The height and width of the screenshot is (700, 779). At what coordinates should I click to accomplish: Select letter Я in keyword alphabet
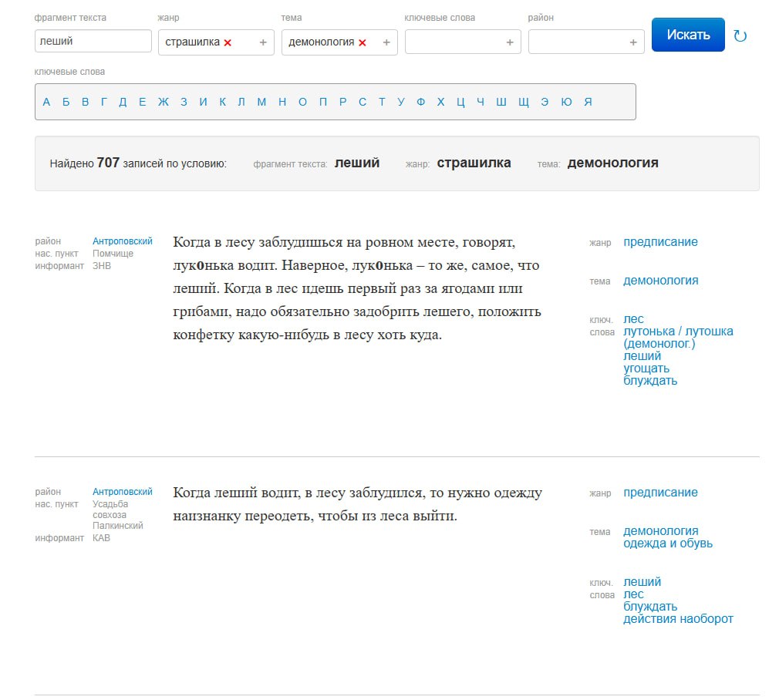(588, 103)
